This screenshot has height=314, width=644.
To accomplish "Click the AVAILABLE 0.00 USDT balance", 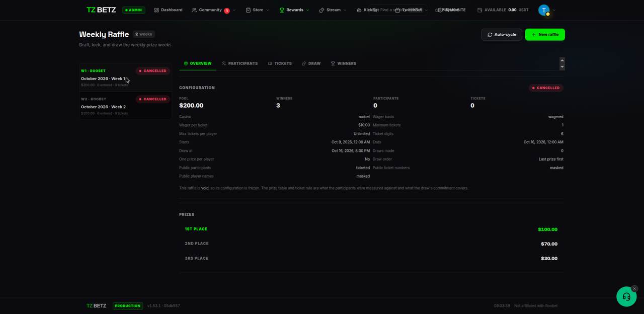I will click(503, 10).
